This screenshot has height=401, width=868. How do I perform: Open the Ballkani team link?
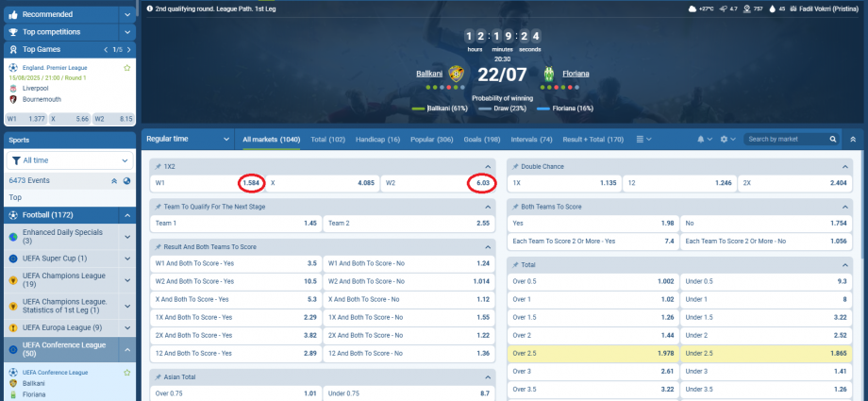[x=429, y=74]
